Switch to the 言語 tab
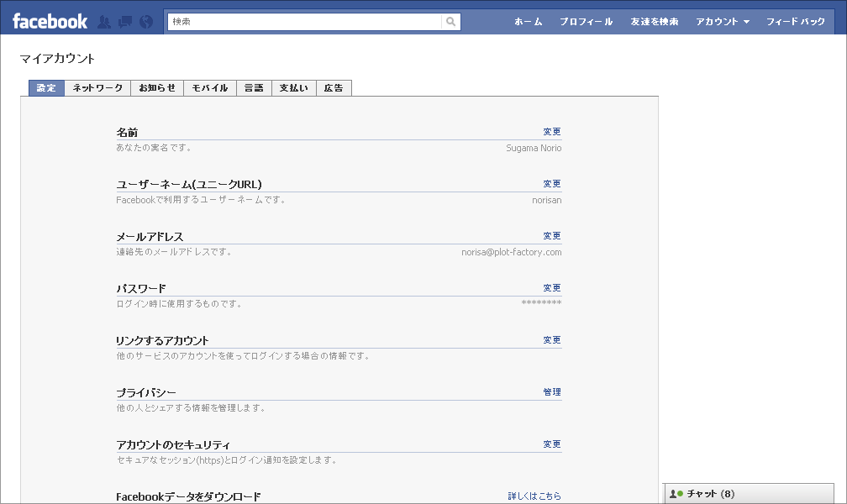The image size is (847, 504). point(254,88)
